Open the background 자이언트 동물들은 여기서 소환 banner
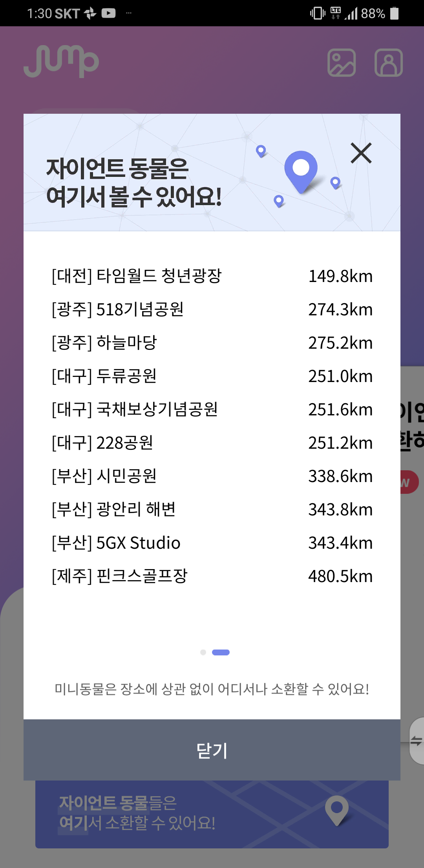This screenshot has width=424, height=868. point(212,814)
